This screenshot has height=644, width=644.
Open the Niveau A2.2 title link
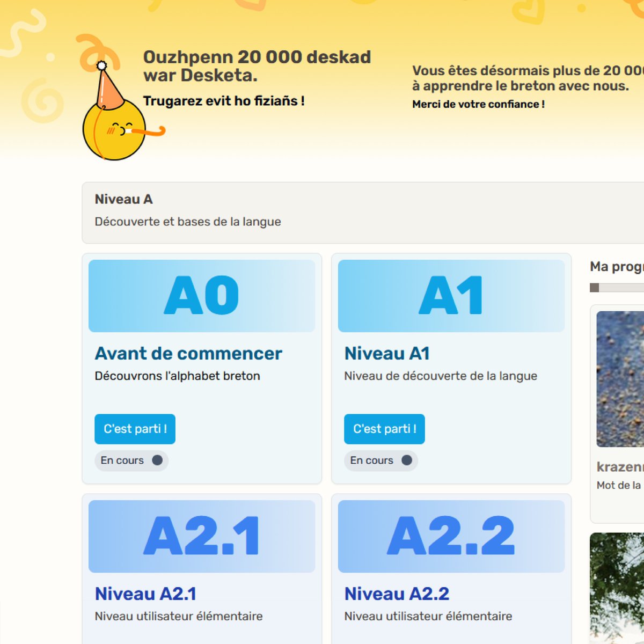tap(397, 594)
